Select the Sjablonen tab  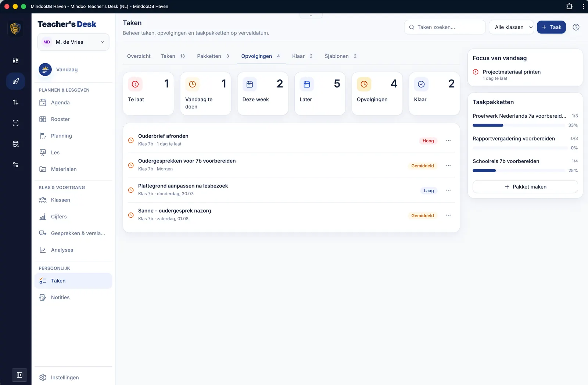[x=341, y=56]
